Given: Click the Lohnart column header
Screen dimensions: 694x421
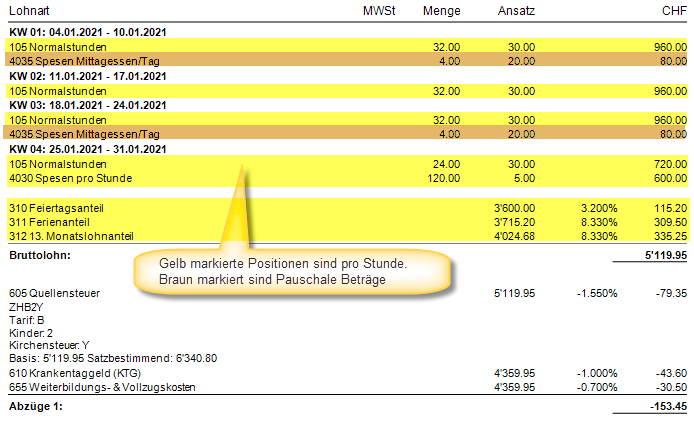Looking at the screenshot, I should pos(28,10).
